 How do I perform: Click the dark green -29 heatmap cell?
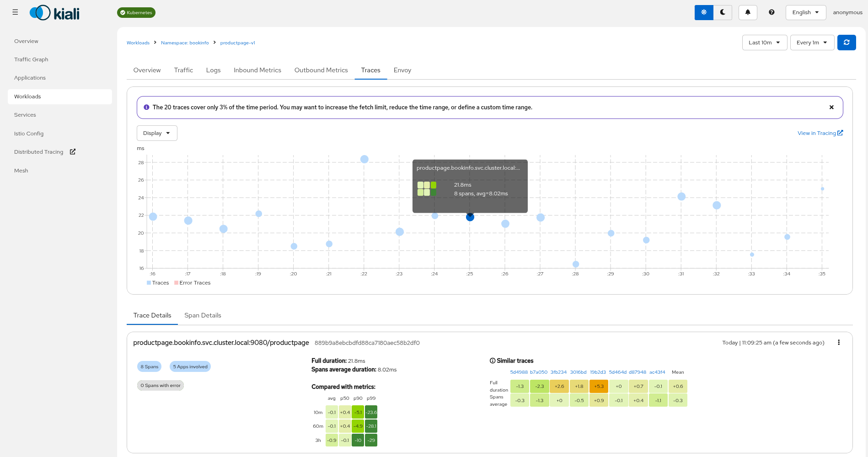371,441
